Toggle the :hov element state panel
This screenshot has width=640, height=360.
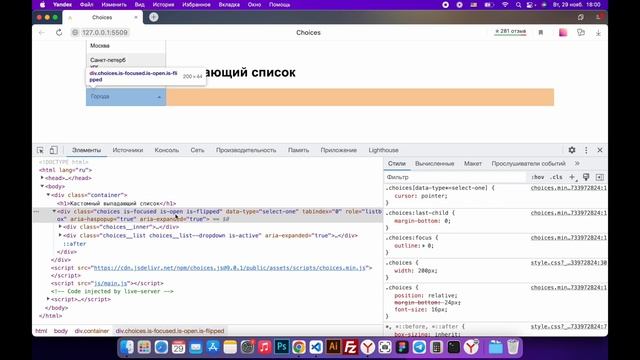point(538,177)
